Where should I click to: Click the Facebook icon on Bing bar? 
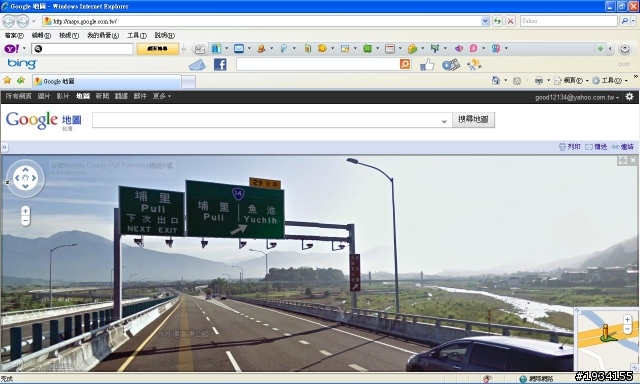[x=220, y=64]
